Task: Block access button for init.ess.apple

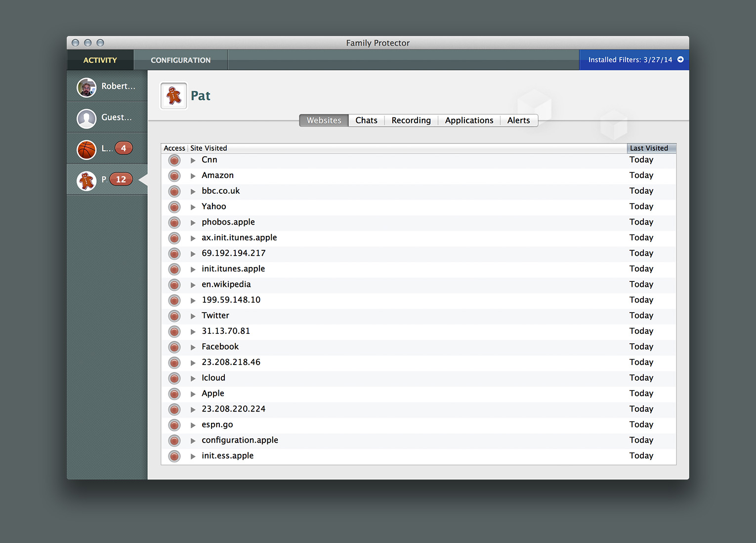Action: [x=174, y=456]
